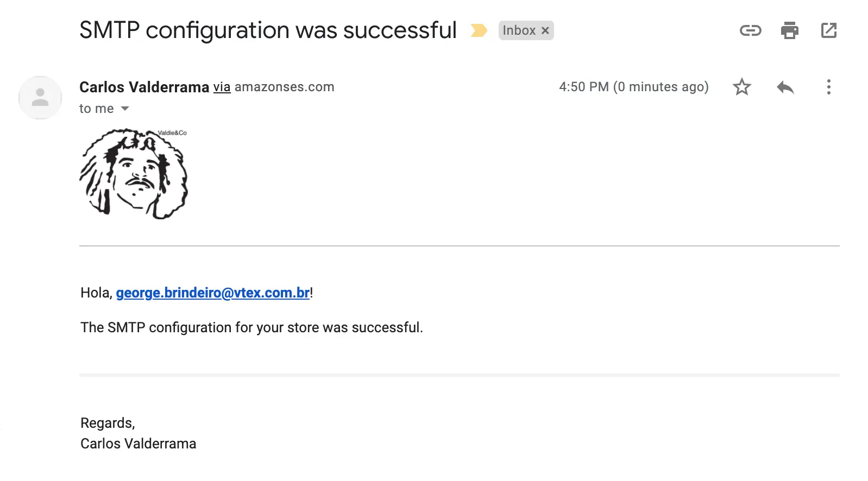
Task: Open the three-dot More options menu
Action: pyautogui.click(x=828, y=87)
